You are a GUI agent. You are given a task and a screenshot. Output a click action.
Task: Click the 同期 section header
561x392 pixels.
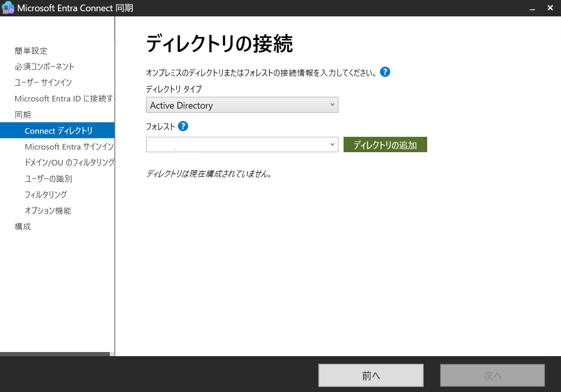click(x=23, y=114)
